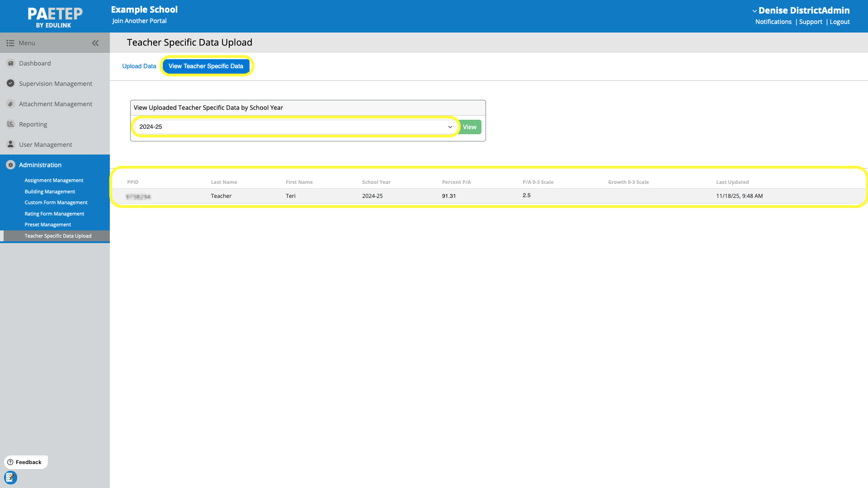Click the PPID column header
868x488 pixels.
point(133,182)
